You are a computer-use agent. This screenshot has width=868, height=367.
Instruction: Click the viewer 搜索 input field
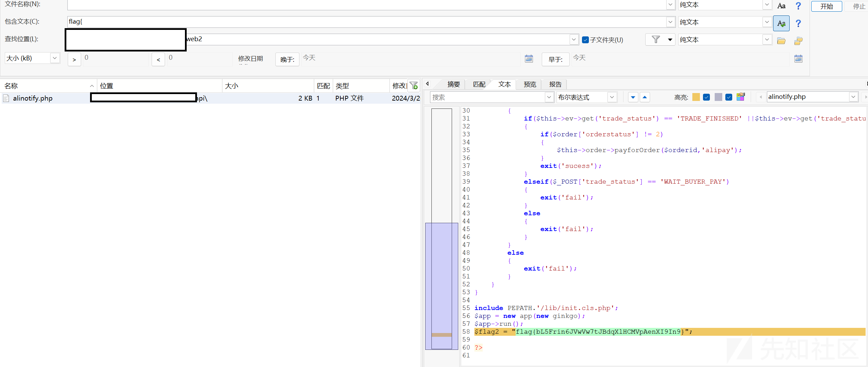[487, 97]
